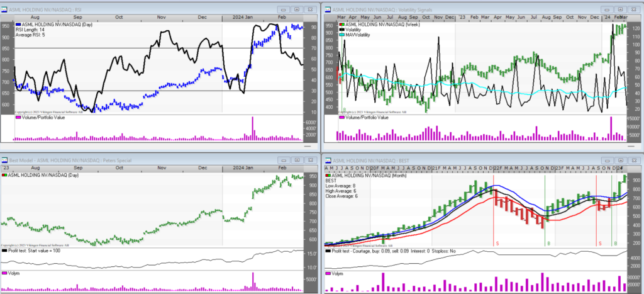
Task: Click the Volatility Signals window's chart icon
Action: click(327, 9)
